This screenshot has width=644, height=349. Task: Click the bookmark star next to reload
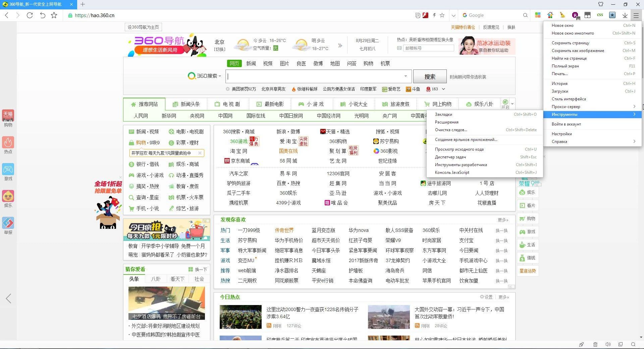coord(54,15)
